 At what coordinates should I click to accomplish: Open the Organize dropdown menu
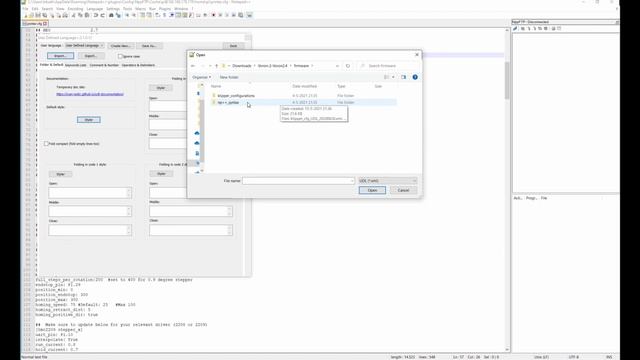click(202, 77)
